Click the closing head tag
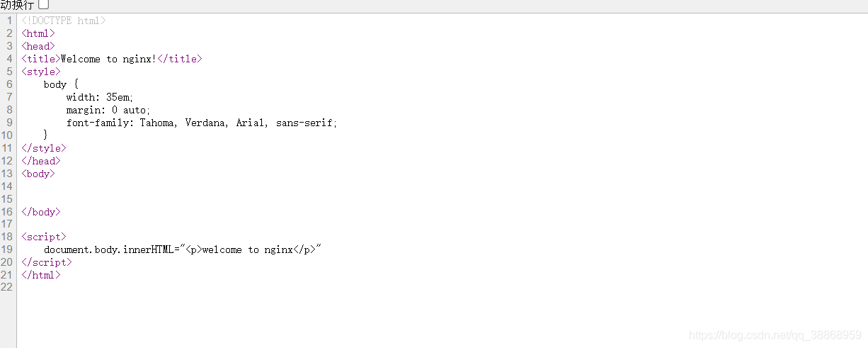Screen dimensions: 868x348 [41, 161]
